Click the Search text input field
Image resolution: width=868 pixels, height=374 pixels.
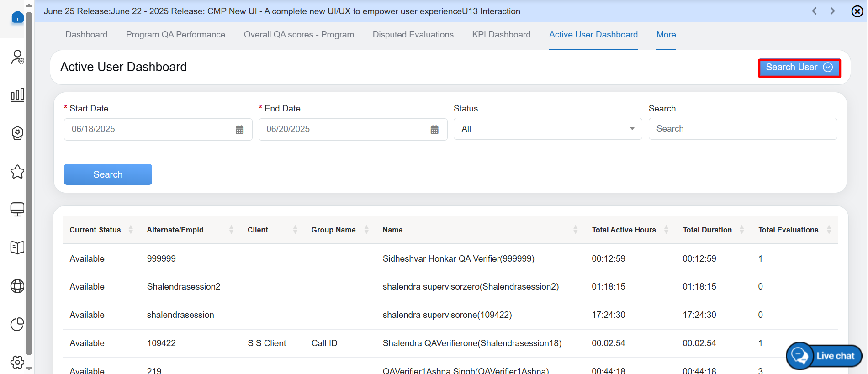pyautogui.click(x=742, y=129)
